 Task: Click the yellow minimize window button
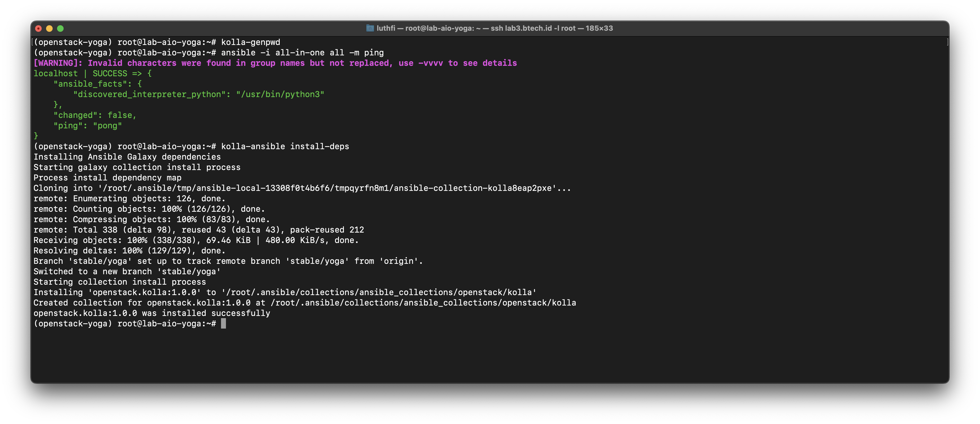point(49,29)
